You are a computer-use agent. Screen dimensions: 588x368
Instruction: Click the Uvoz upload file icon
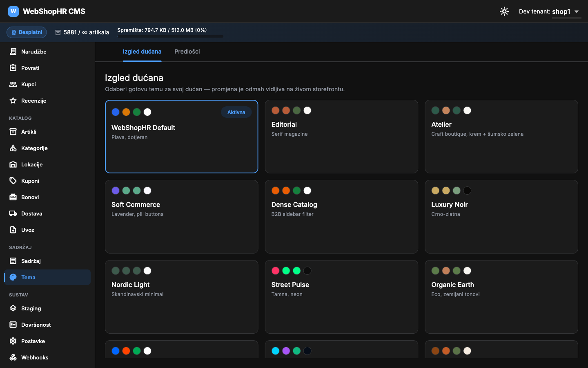pyautogui.click(x=13, y=230)
